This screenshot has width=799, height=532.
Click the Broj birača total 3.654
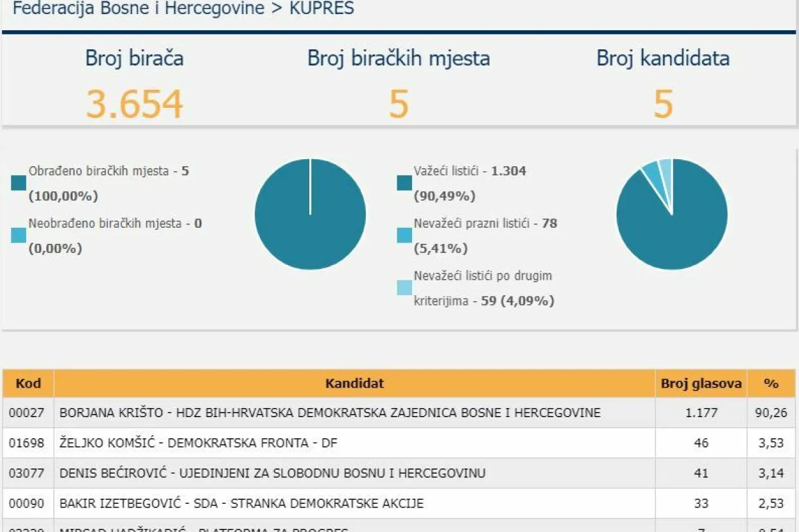tap(134, 101)
